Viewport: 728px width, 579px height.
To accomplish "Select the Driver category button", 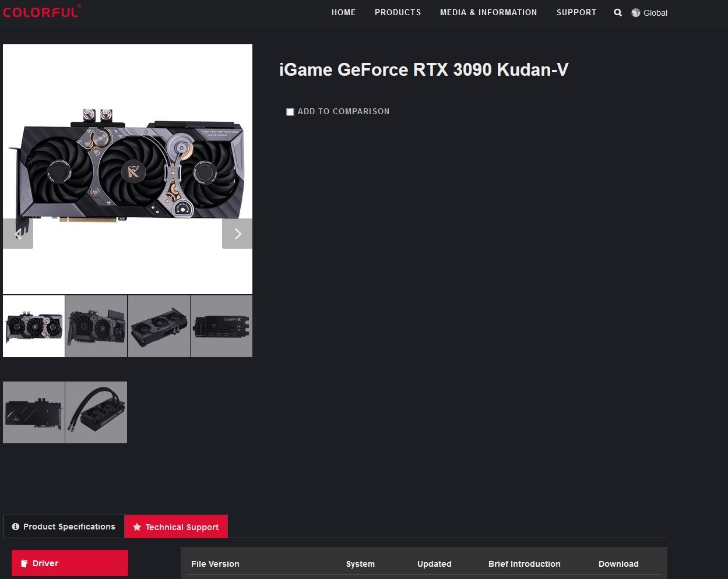I will [70, 563].
